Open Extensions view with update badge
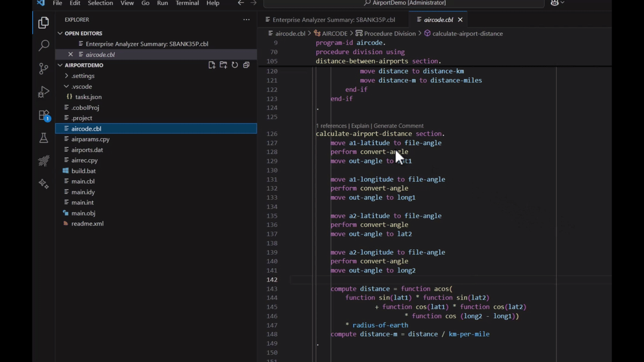Screen dimensions: 644x362 44,115
